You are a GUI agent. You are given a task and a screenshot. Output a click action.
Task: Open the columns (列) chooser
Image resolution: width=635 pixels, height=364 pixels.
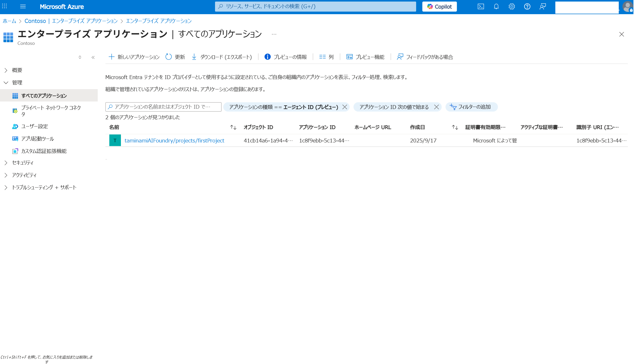[327, 57]
